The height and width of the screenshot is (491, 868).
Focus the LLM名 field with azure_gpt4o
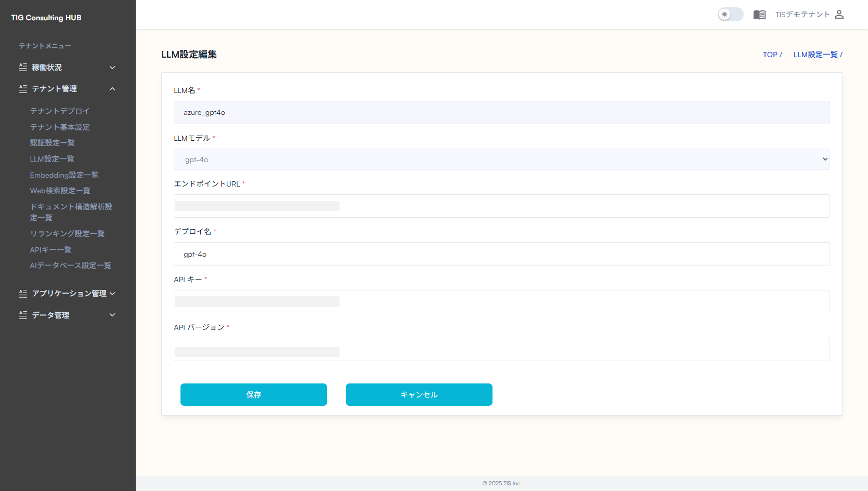502,112
